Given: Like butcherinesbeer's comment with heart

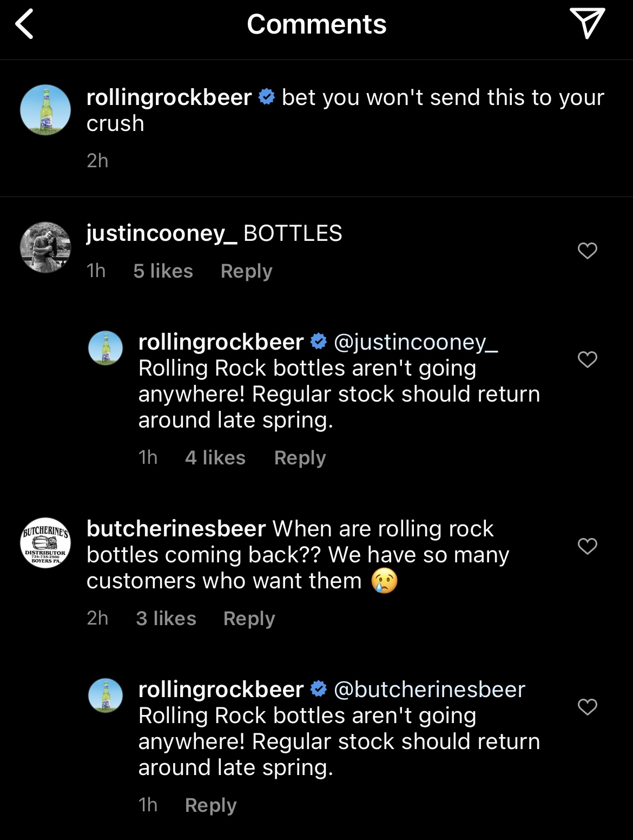Looking at the screenshot, I should pos(587,546).
